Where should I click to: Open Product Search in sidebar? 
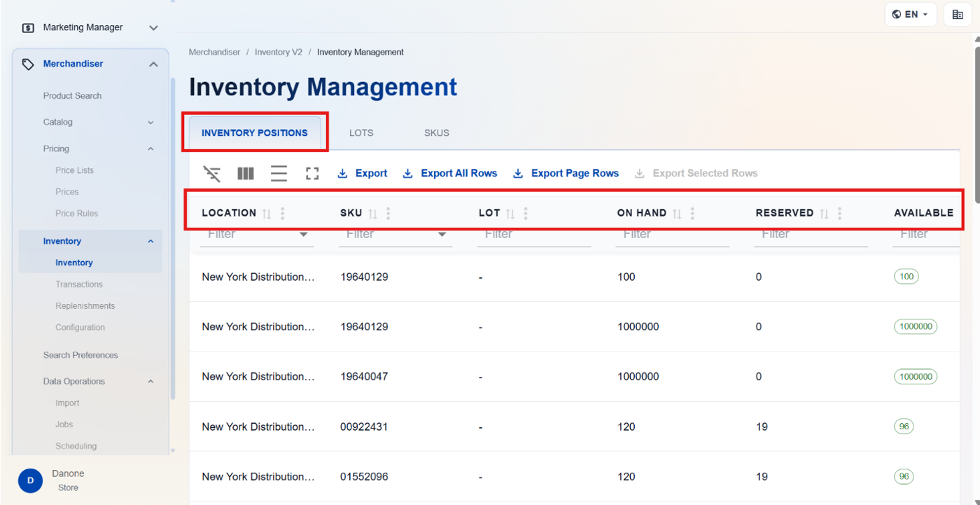72,96
